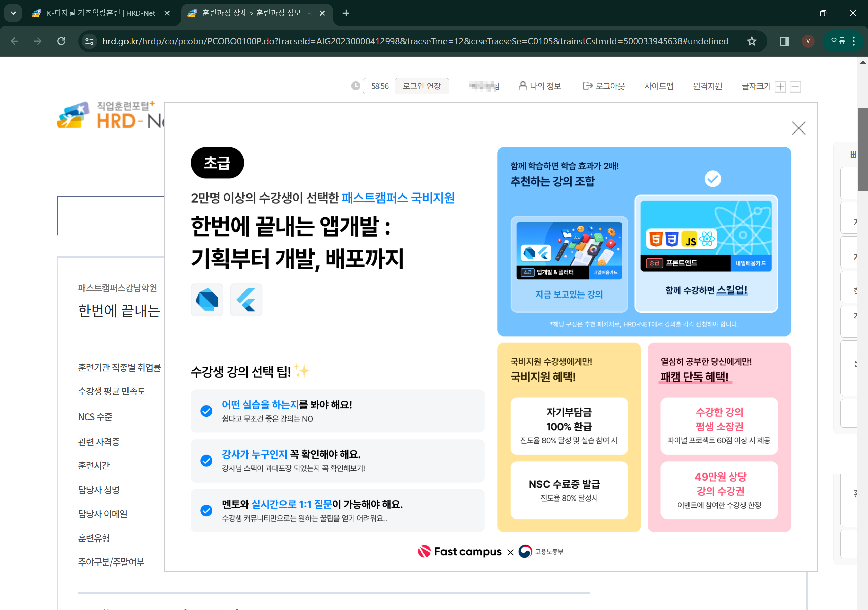Click 주야구분/주말여부 row label
This screenshot has height=610, width=868.
[111, 562]
